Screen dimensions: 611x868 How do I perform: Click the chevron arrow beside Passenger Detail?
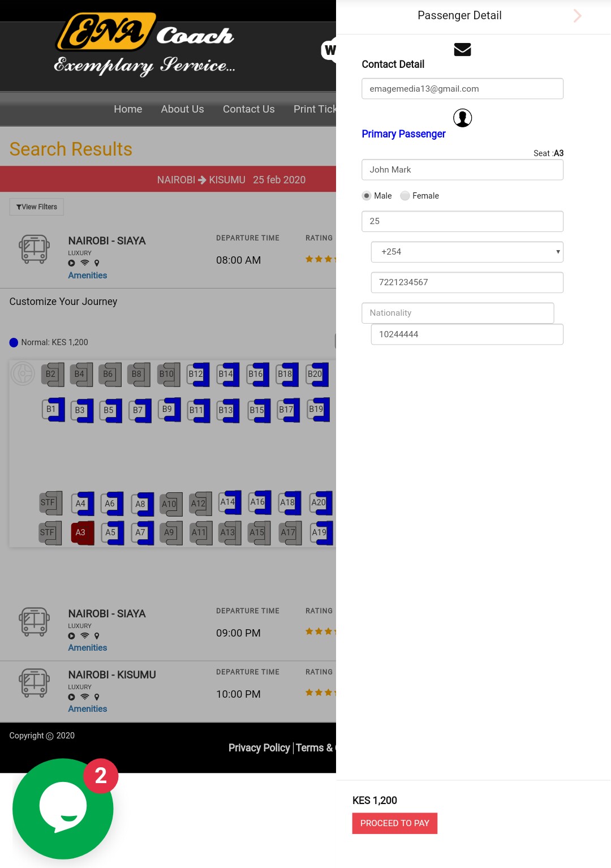point(576,16)
